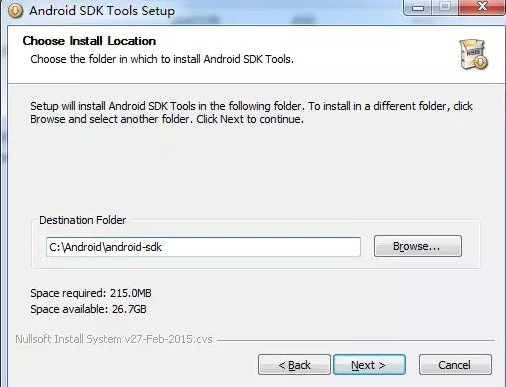Click the 'Choose the folder in which' subtitle
The height and width of the screenshot is (387, 506).
click(162, 59)
